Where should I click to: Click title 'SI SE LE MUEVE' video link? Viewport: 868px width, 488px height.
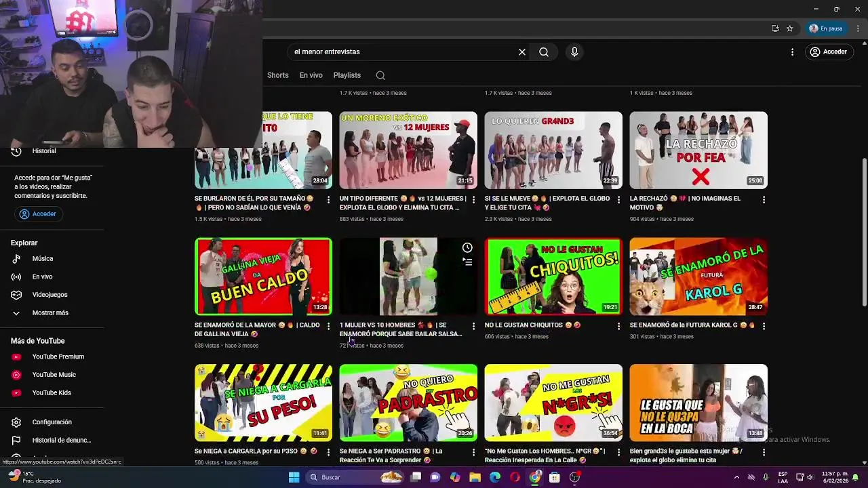pos(547,203)
